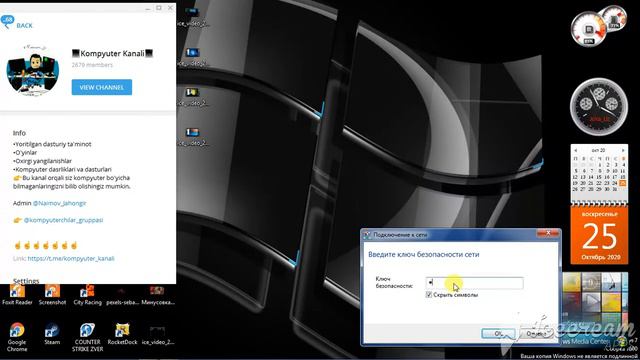Confirm the network key with OK

(498, 333)
